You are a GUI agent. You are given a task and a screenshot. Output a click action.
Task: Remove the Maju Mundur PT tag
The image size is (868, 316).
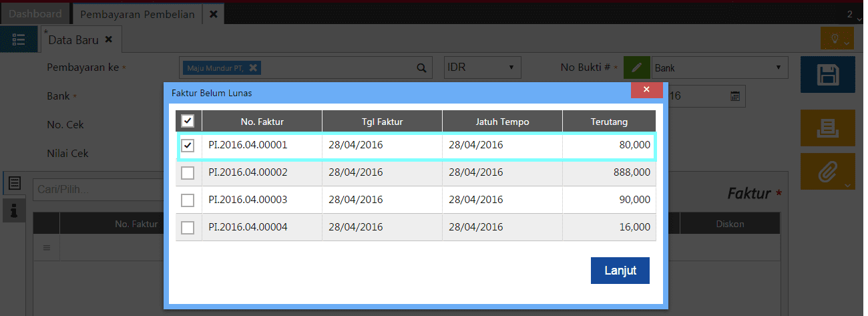point(254,67)
